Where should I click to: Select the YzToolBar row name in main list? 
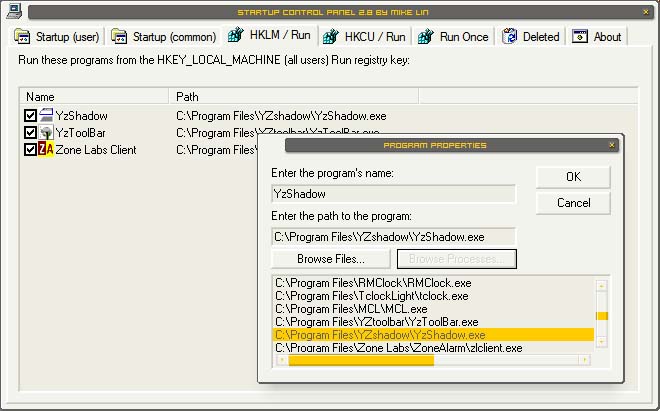(x=80, y=133)
